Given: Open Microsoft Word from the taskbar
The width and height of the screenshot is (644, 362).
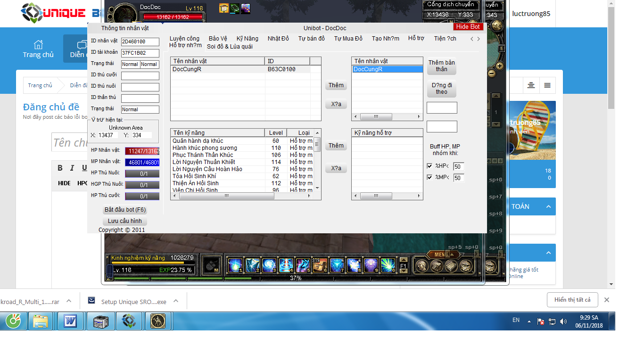Looking at the screenshot, I should (70, 321).
